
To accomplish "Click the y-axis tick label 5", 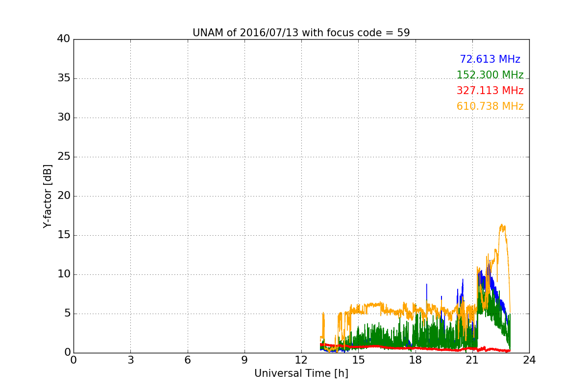I will pyautogui.click(x=67, y=314).
